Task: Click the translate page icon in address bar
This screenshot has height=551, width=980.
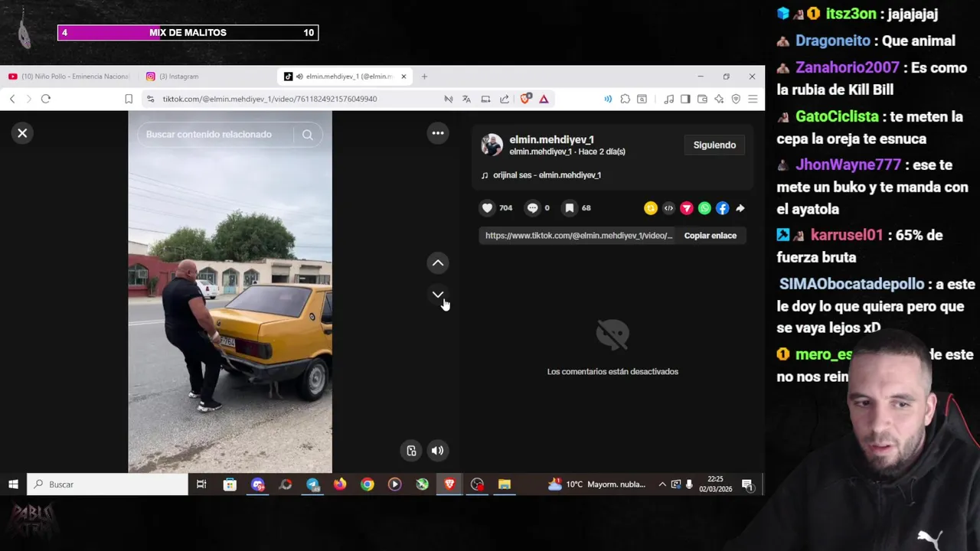Action: pyautogui.click(x=466, y=99)
